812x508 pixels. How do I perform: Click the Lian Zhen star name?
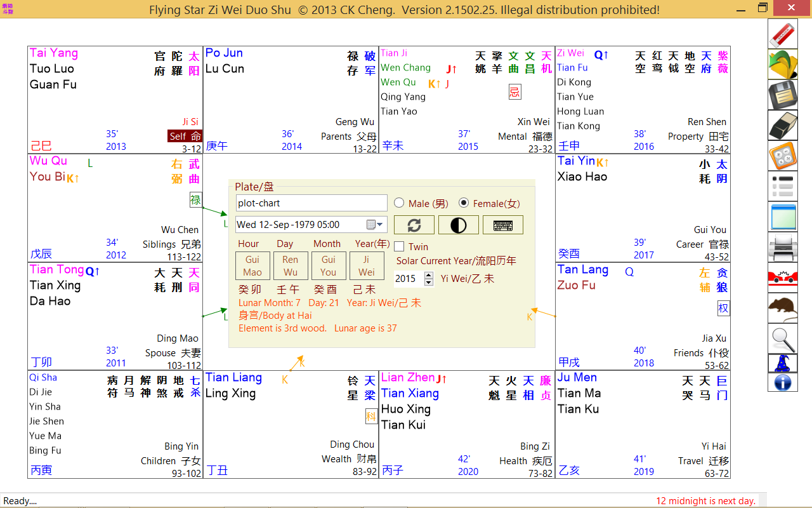coord(408,378)
